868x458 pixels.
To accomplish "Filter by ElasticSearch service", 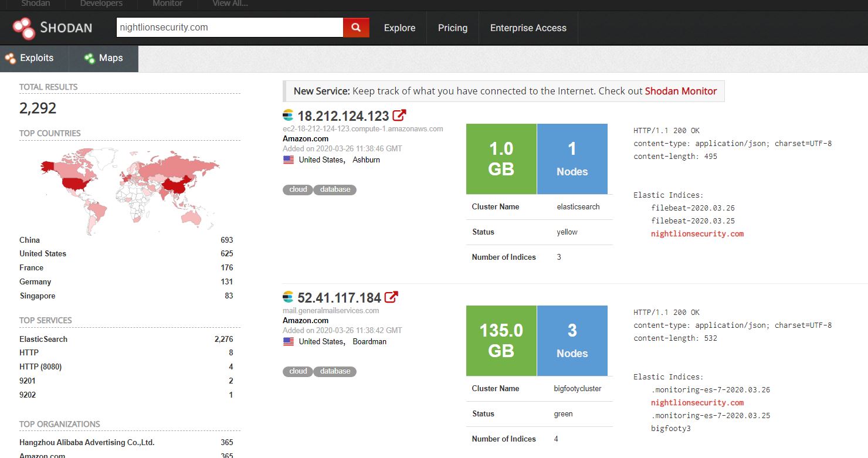I will [x=43, y=339].
